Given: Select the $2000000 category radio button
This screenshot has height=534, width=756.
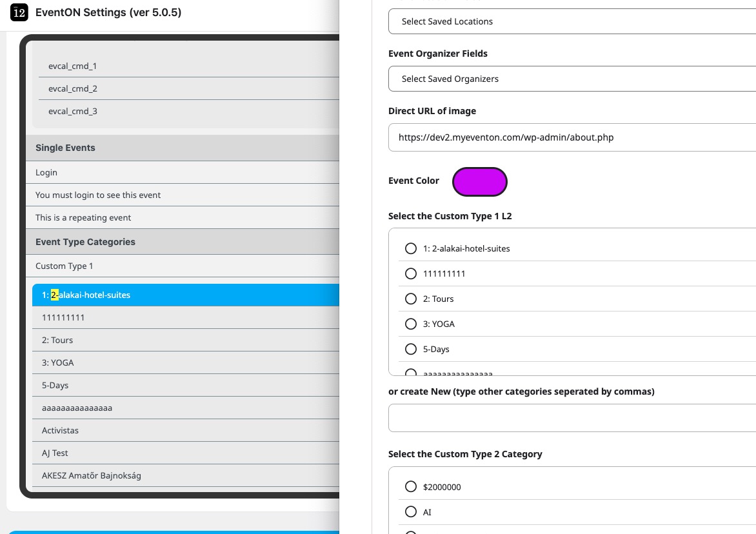Looking at the screenshot, I should pos(411,487).
